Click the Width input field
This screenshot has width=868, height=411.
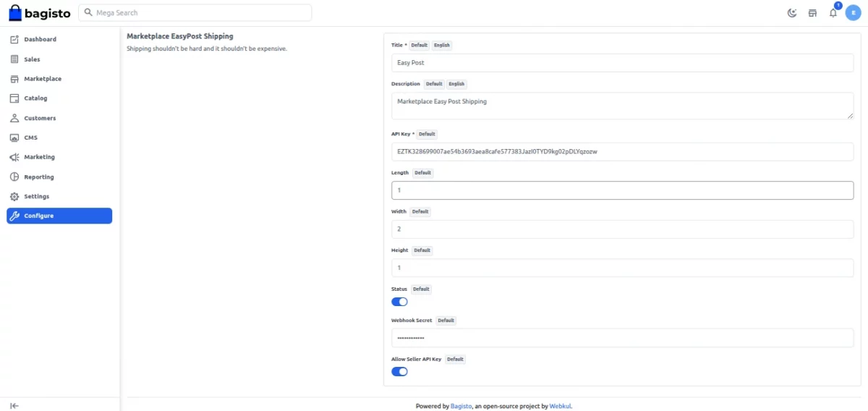click(622, 229)
